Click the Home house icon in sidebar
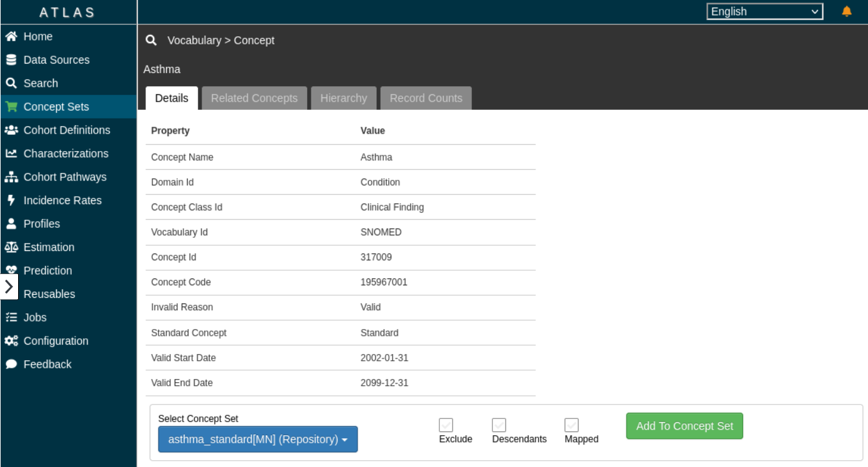Viewport: 868px width, 467px height. [x=11, y=37]
